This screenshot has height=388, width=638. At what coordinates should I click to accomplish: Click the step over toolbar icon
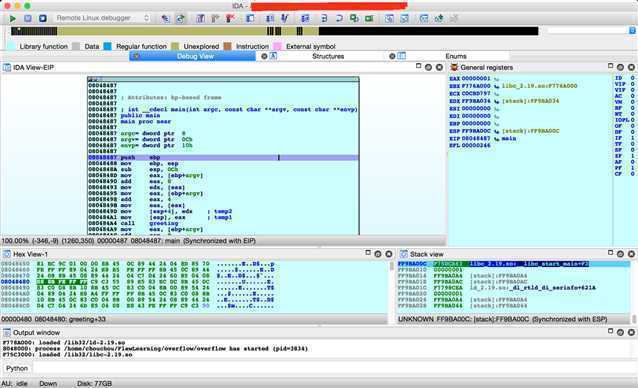coord(339,18)
